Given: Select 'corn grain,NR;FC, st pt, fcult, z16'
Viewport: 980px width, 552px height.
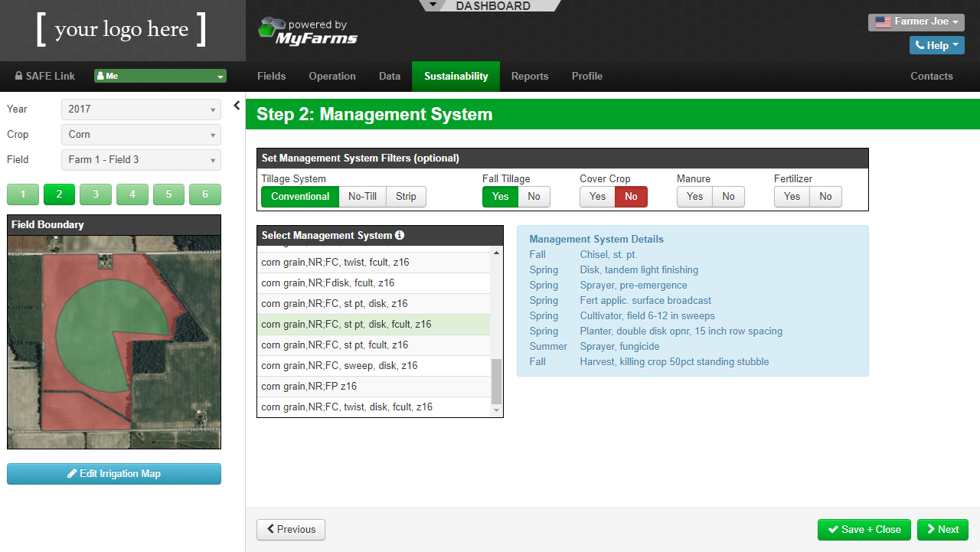Looking at the screenshot, I should [x=374, y=345].
